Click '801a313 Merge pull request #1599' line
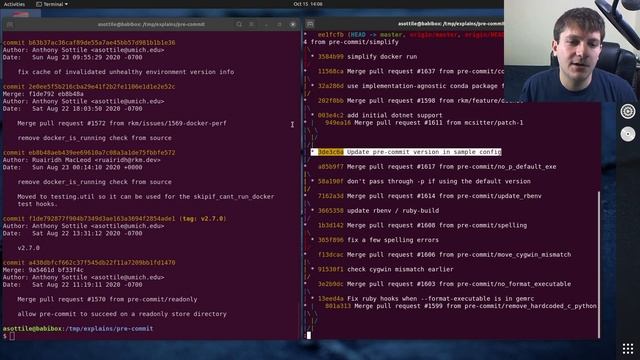The image size is (640, 360). (x=460, y=307)
